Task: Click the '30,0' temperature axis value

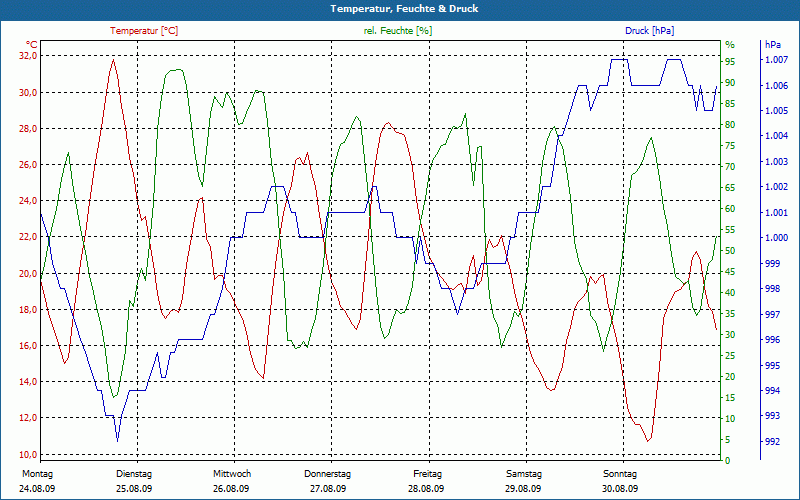Action: [x=28, y=92]
